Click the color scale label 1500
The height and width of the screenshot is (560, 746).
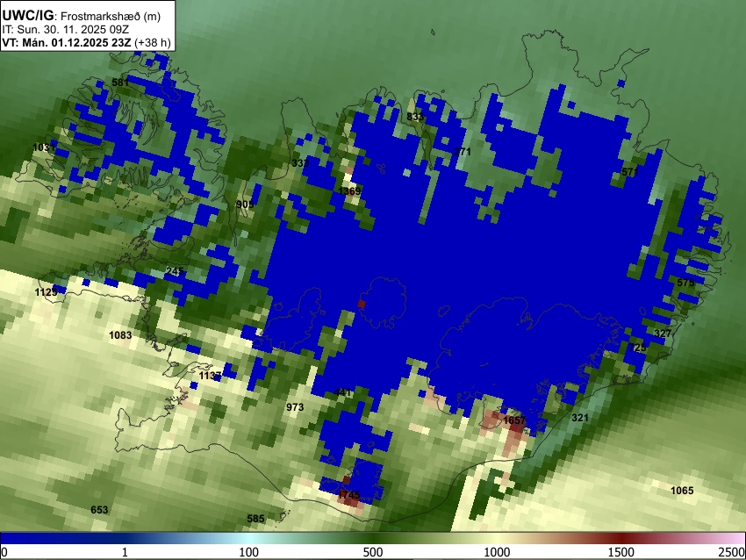[x=621, y=552]
